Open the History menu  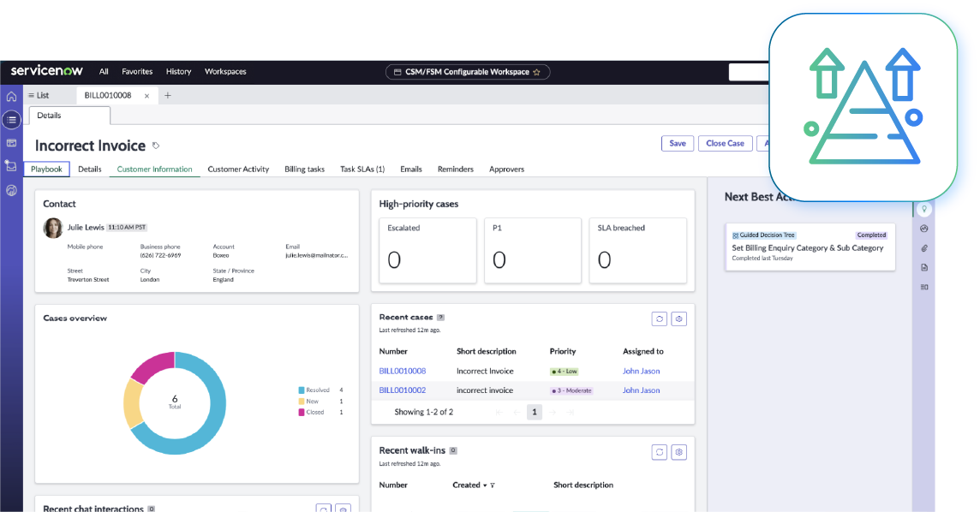click(178, 72)
